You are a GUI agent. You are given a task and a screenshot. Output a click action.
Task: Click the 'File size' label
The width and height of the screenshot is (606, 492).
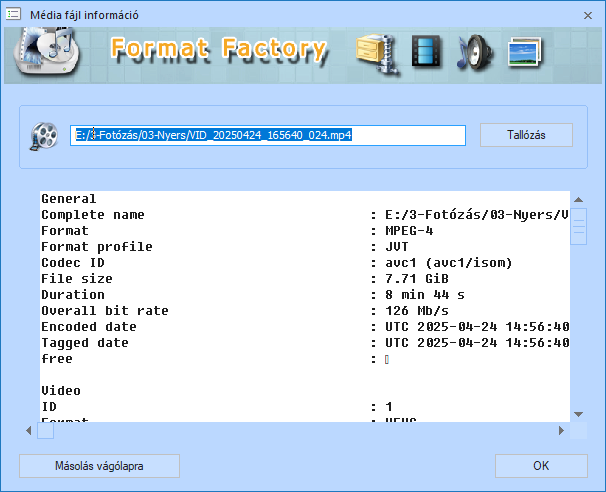[x=77, y=279]
